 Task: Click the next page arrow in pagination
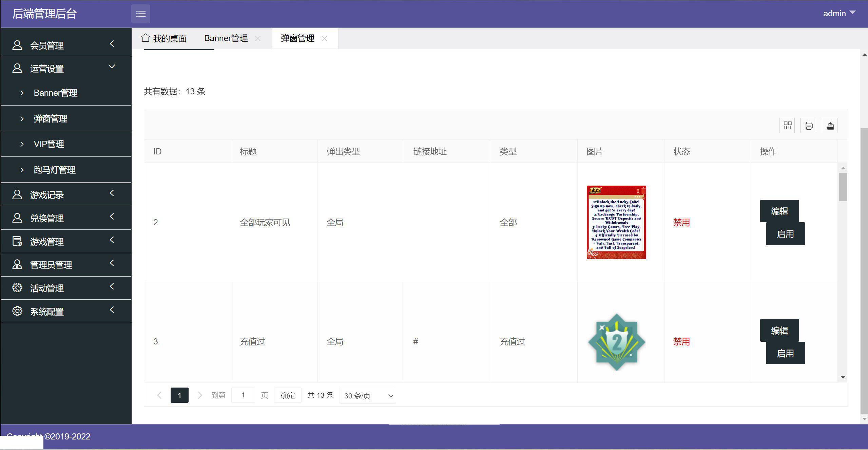click(x=200, y=395)
